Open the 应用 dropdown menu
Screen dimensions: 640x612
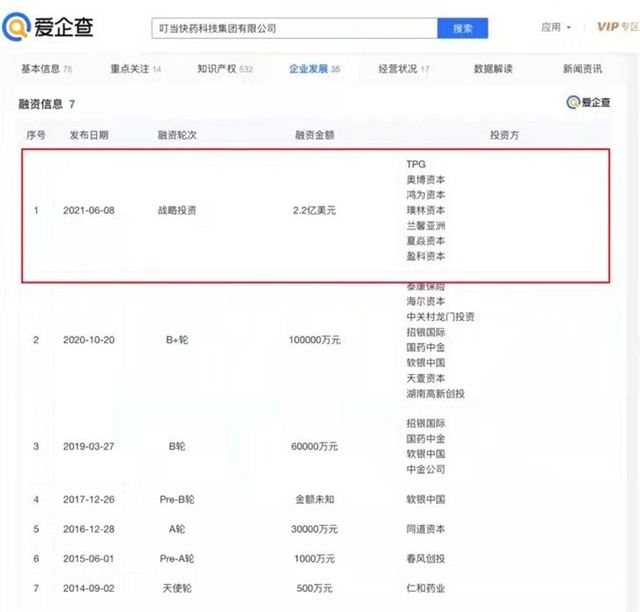tap(556, 27)
